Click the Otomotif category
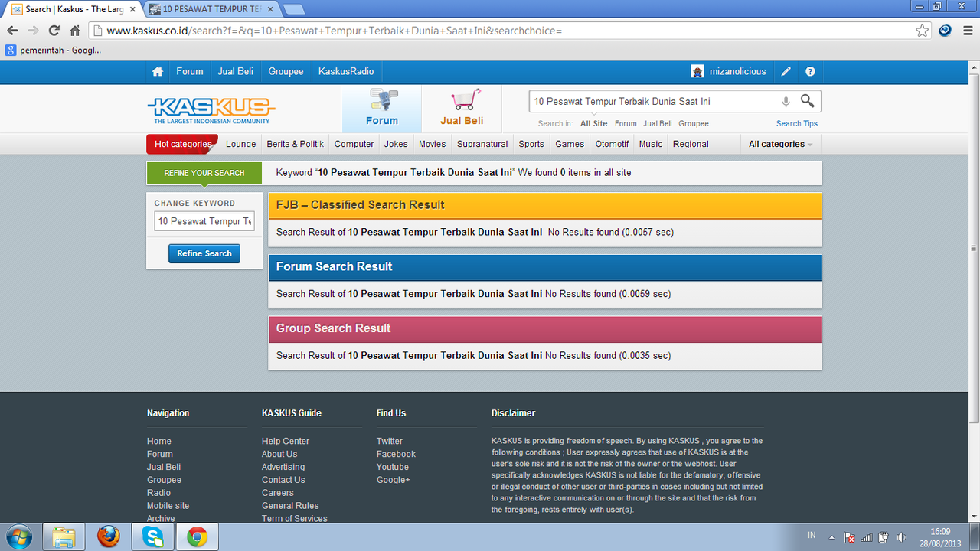This screenshot has height=551, width=980. coord(612,144)
